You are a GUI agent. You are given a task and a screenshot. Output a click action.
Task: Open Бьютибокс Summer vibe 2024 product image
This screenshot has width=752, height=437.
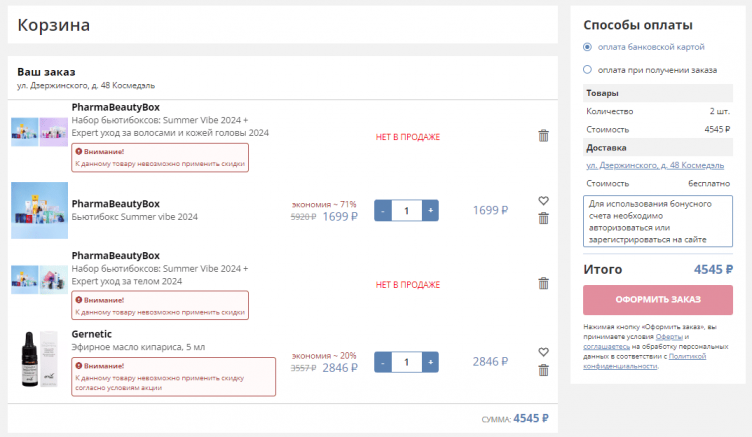click(x=39, y=210)
